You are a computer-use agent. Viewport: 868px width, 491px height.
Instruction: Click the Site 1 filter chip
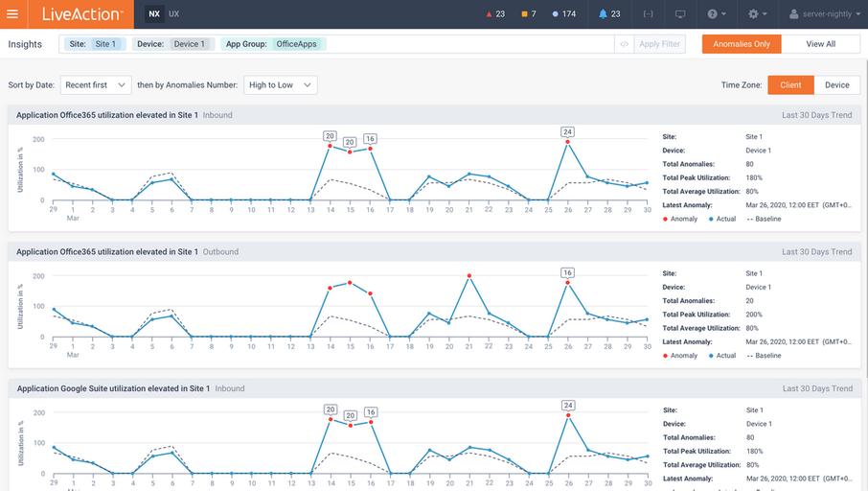pyautogui.click(x=95, y=44)
